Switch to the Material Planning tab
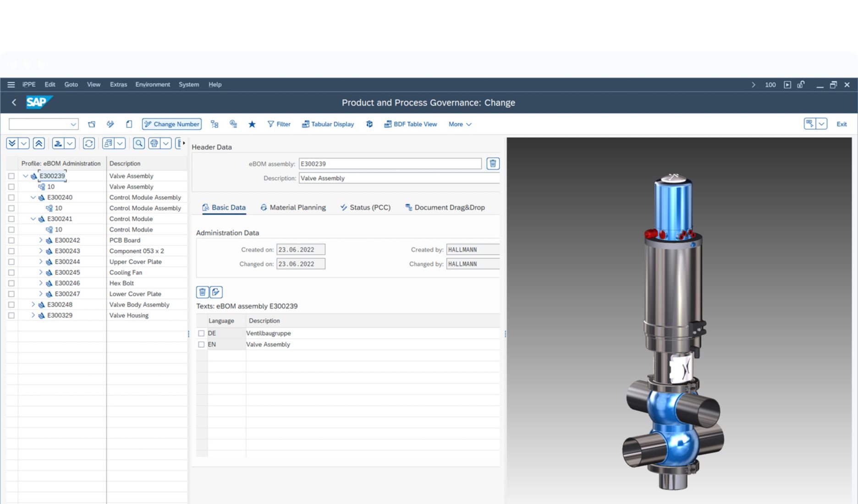Viewport: 858px width, 504px height. [297, 207]
